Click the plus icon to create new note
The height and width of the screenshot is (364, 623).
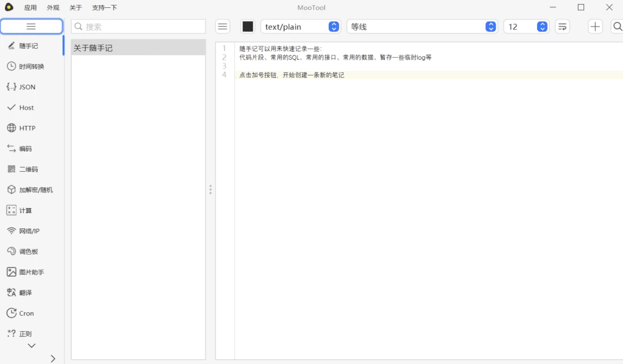tap(595, 27)
